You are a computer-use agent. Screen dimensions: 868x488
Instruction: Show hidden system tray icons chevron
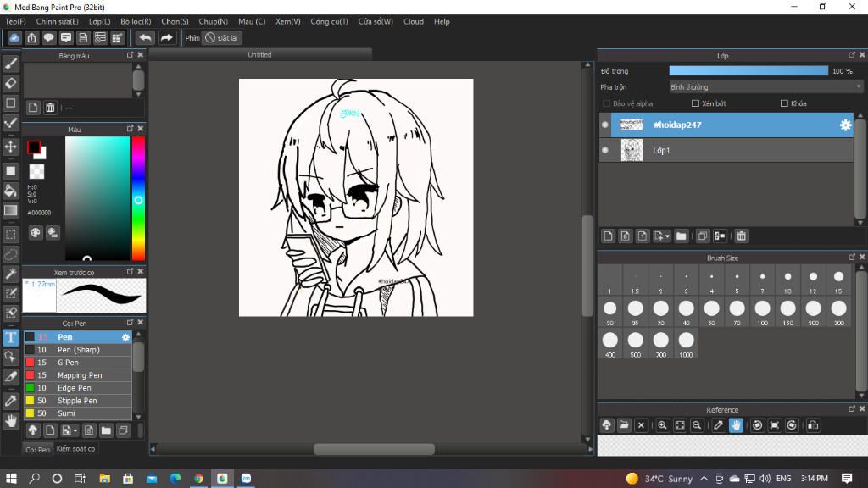(704, 479)
